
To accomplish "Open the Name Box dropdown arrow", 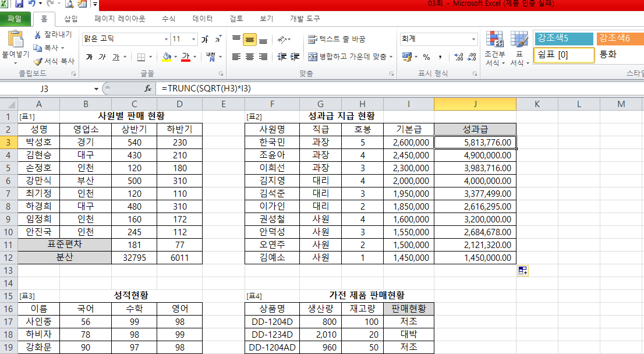I will click(96, 88).
